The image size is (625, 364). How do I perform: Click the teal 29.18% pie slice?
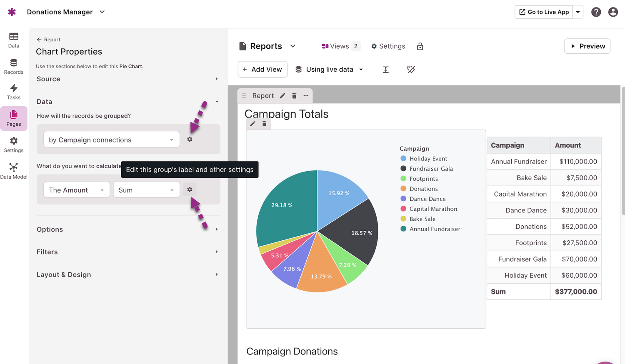(x=283, y=208)
